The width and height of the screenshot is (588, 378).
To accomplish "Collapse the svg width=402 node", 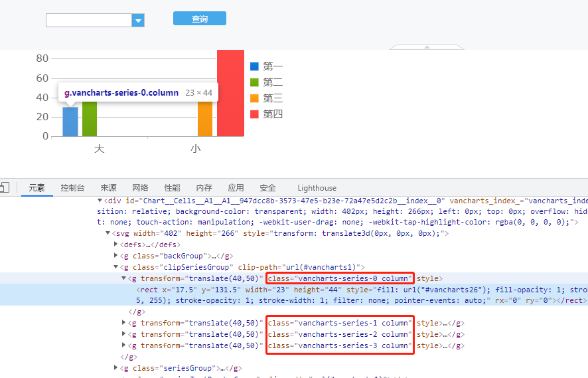I will pos(108,233).
